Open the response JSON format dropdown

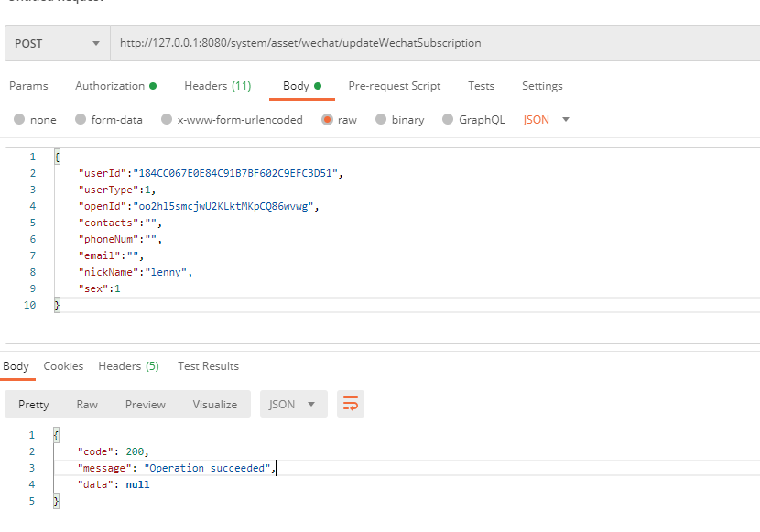[293, 404]
